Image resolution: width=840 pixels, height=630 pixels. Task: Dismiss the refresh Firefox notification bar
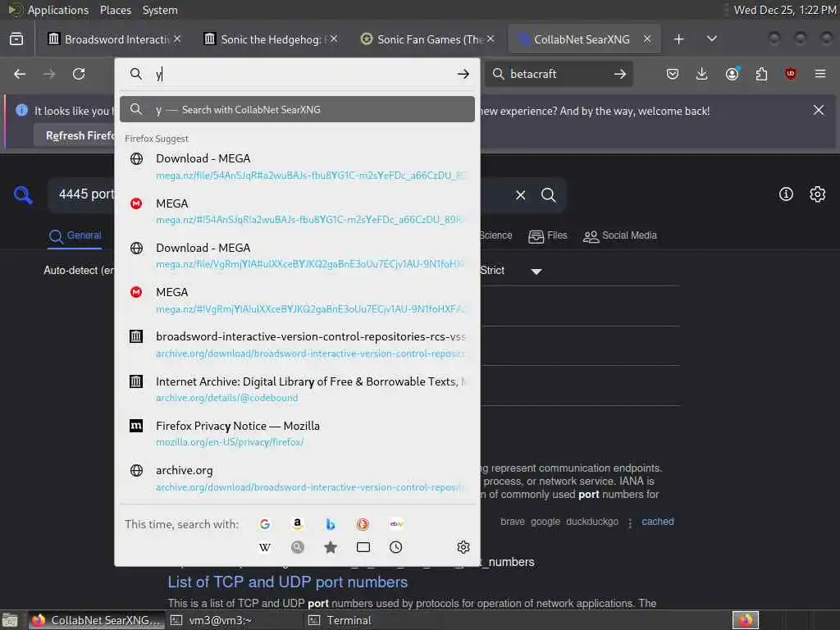tap(819, 111)
